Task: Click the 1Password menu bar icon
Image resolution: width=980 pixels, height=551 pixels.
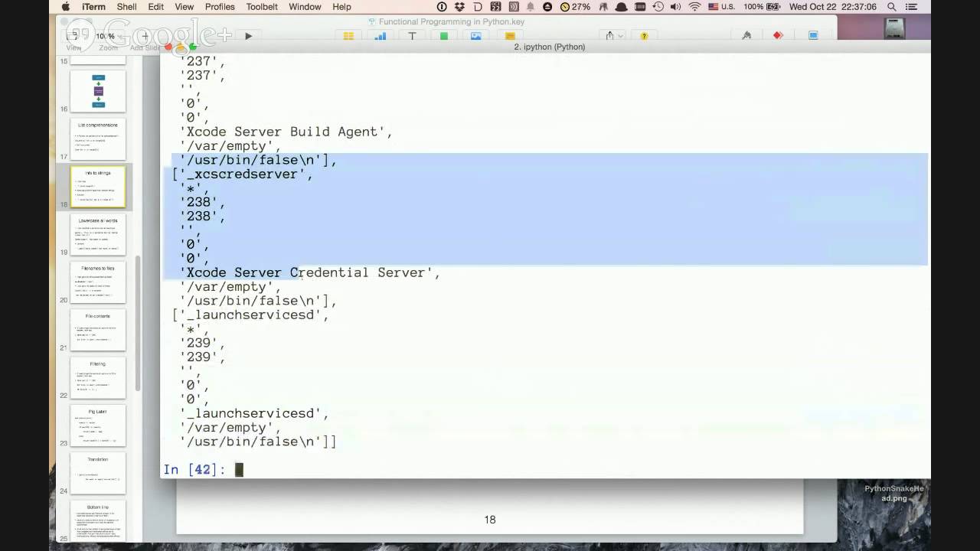Action: (x=442, y=7)
